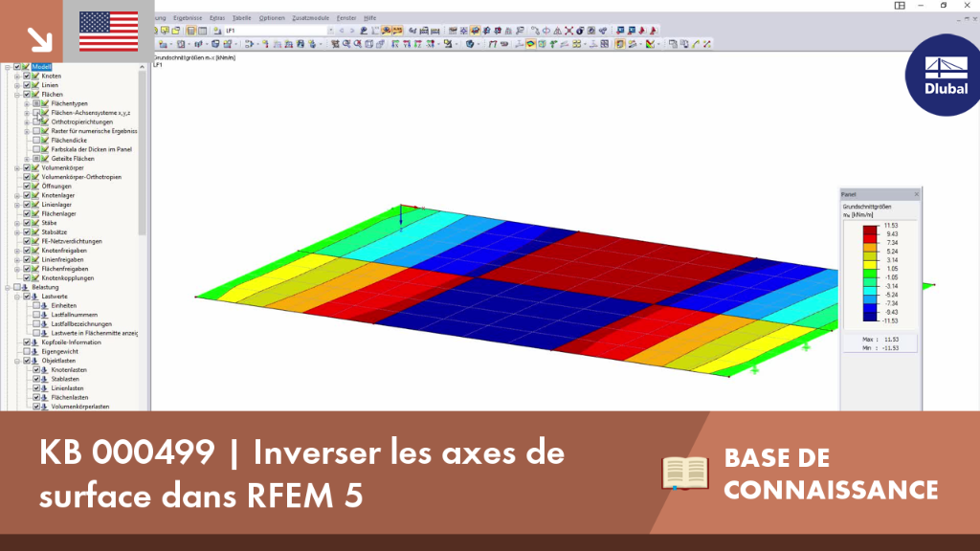
Task: Enable the Eigengewicht checkbox
Action: click(x=27, y=352)
